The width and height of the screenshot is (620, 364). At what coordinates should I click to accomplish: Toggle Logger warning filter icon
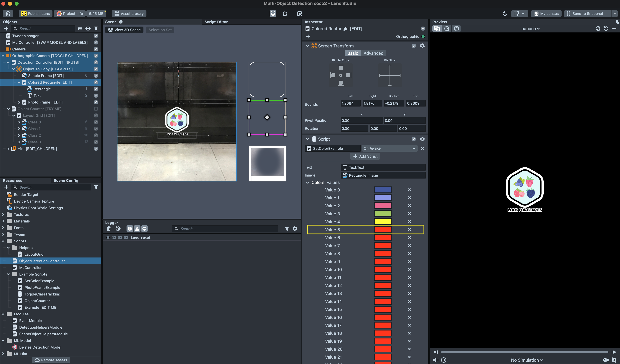coord(137,229)
